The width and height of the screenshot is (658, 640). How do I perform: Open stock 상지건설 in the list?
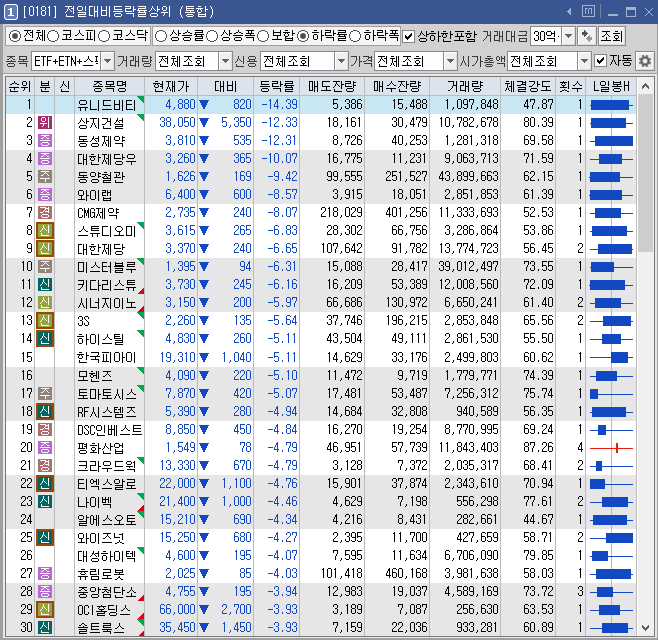click(x=101, y=123)
